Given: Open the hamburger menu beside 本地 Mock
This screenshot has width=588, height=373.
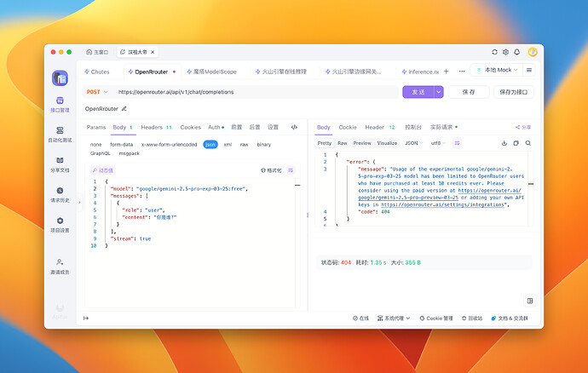Looking at the screenshot, I should [x=529, y=70].
